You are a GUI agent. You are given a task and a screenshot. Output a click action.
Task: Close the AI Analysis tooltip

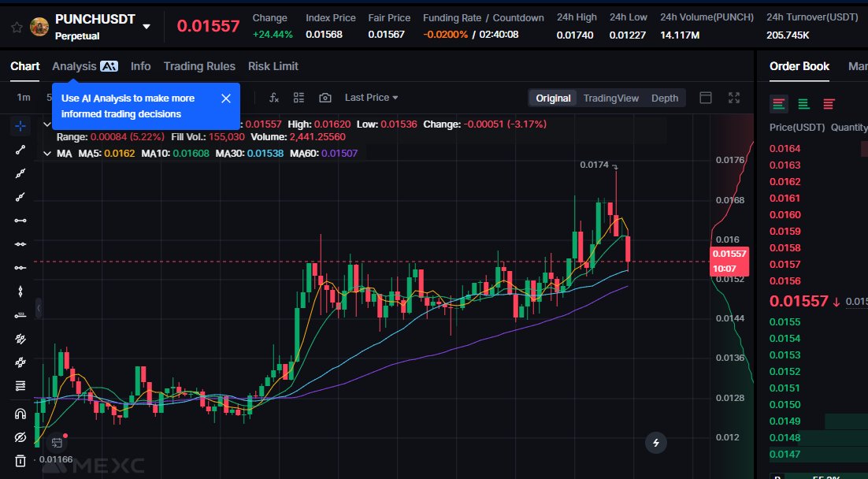(x=226, y=98)
